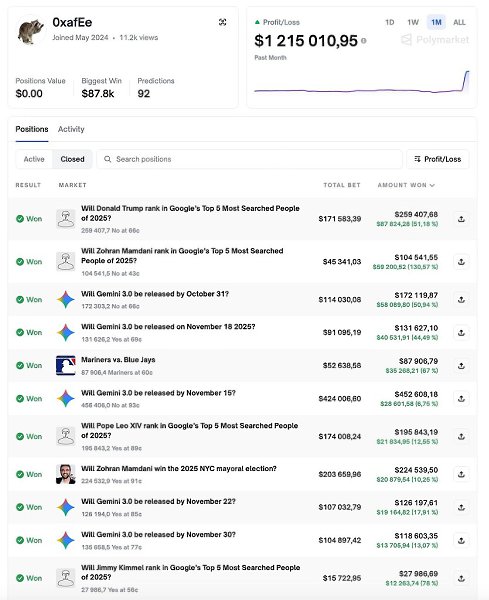Image resolution: width=489 pixels, height=600 pixels.
Task: Open Zohran Mamdani Top 5 Searched market
Action: (182, 256)
